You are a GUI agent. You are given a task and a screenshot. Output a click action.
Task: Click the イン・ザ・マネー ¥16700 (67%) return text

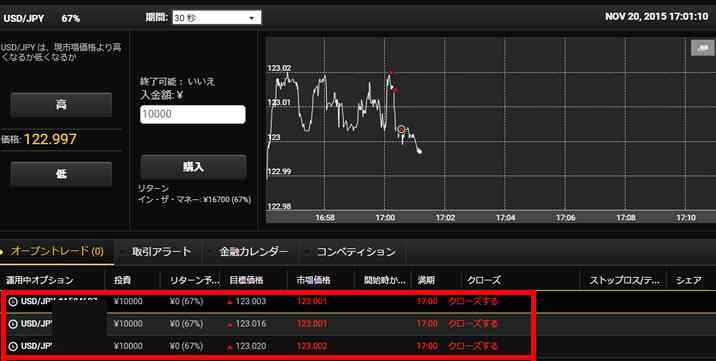point(195,199)
